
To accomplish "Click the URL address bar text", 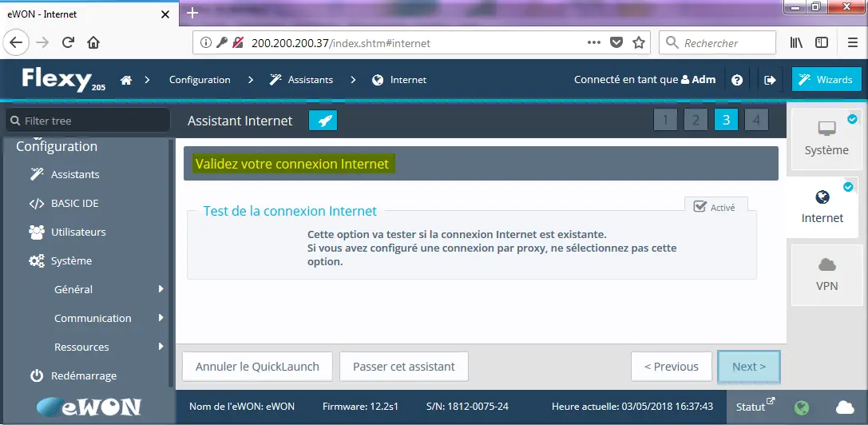I will click(340, 42).
